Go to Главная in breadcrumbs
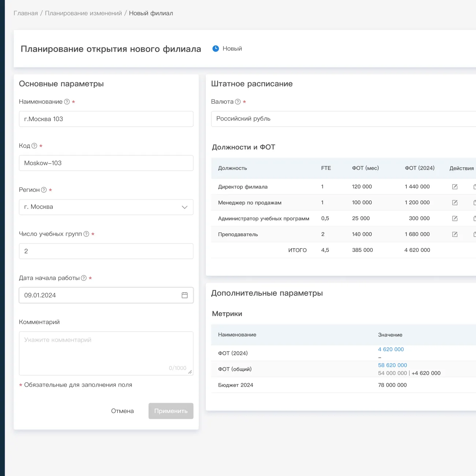Viewport: 476px width, 476px height. pyautogui.click(x=26, y=13)
